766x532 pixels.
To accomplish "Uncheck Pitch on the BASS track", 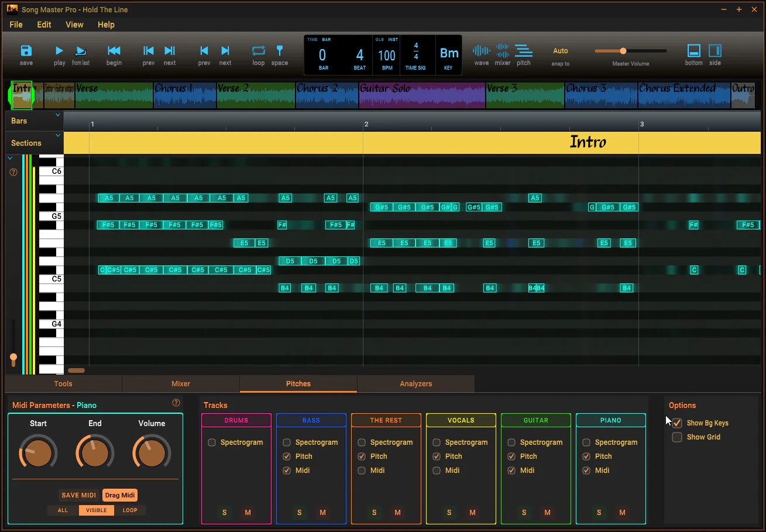I will 287,456.
